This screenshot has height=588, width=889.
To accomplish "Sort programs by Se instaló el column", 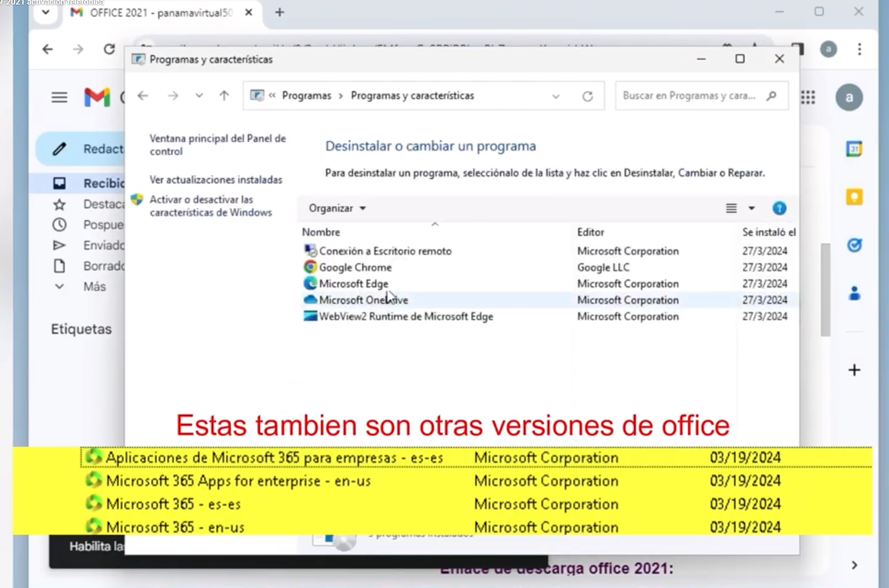I will click(x=769, y=232).
